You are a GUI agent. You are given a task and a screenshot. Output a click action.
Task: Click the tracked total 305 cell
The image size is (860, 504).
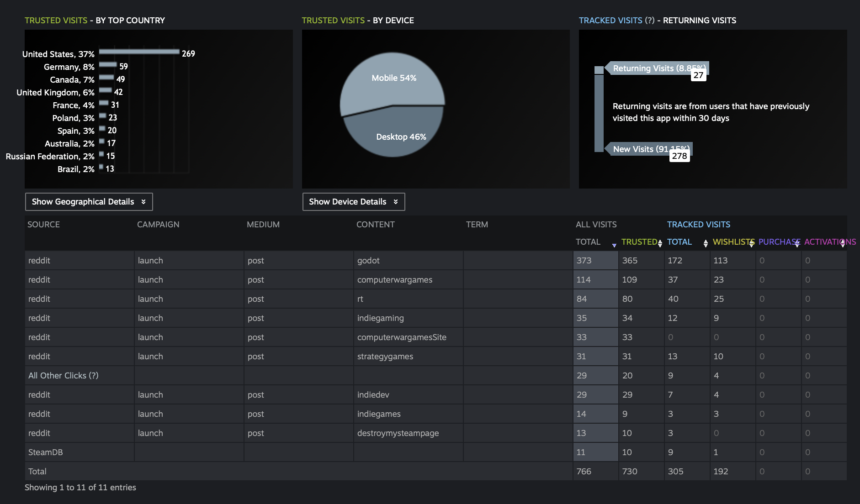coord(687,472)
